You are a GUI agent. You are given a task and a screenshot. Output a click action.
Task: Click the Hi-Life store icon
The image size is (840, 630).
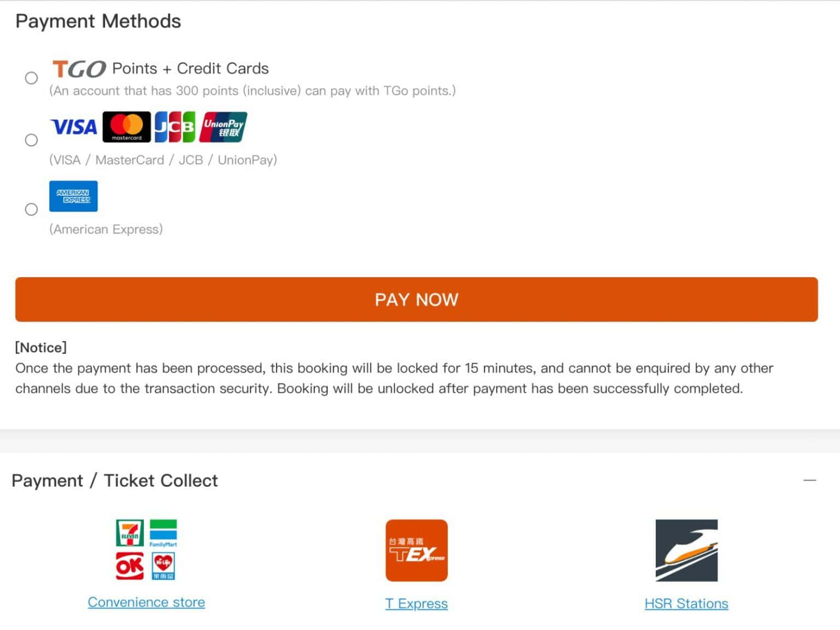[163, 566]
